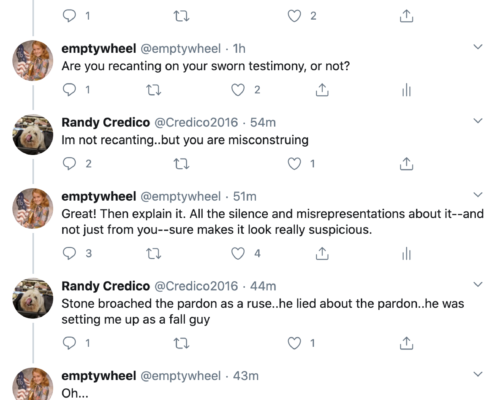The image size is (495, 400).
Task: Retweet emptywheel's 'Are you recanting' tweet
Action: click(x=154, y=90)
